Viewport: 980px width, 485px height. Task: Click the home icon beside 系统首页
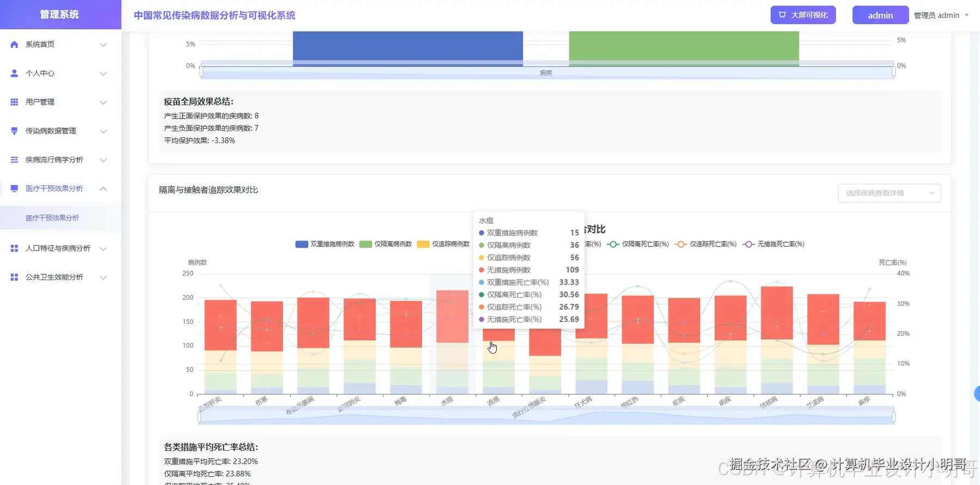pyautogui.click(x=14, y=45)
